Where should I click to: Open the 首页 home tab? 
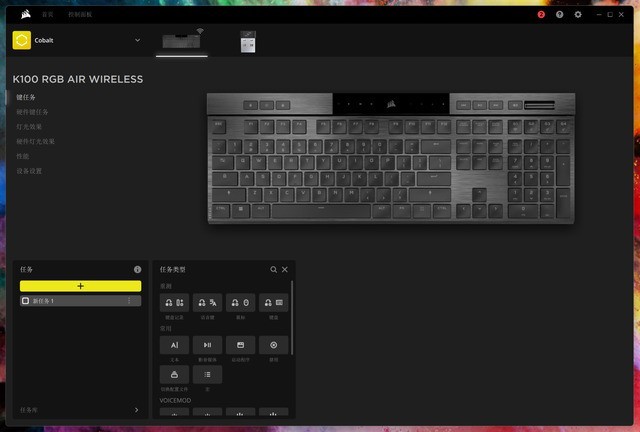[x=47, y=14]
